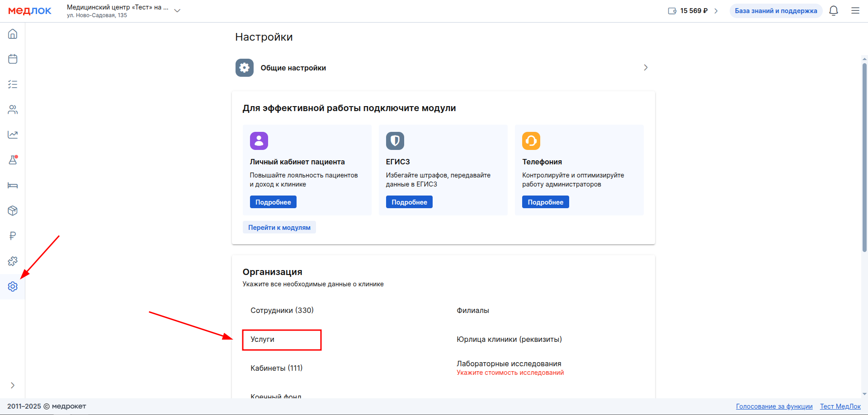Screen dimensions: 868x415
Task: Expand the clinic selector dropdown
Action: pos(177,11)
